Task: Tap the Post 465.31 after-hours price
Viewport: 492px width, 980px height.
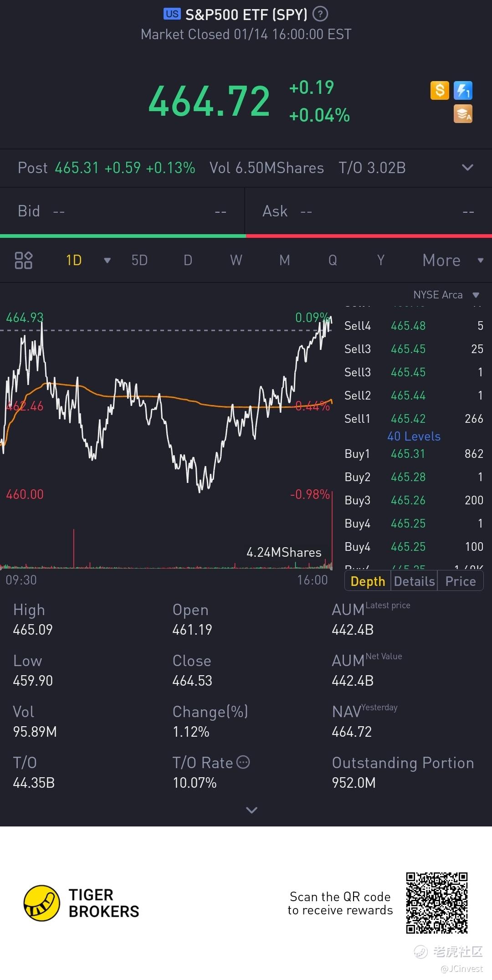Action: coord(77,168)
